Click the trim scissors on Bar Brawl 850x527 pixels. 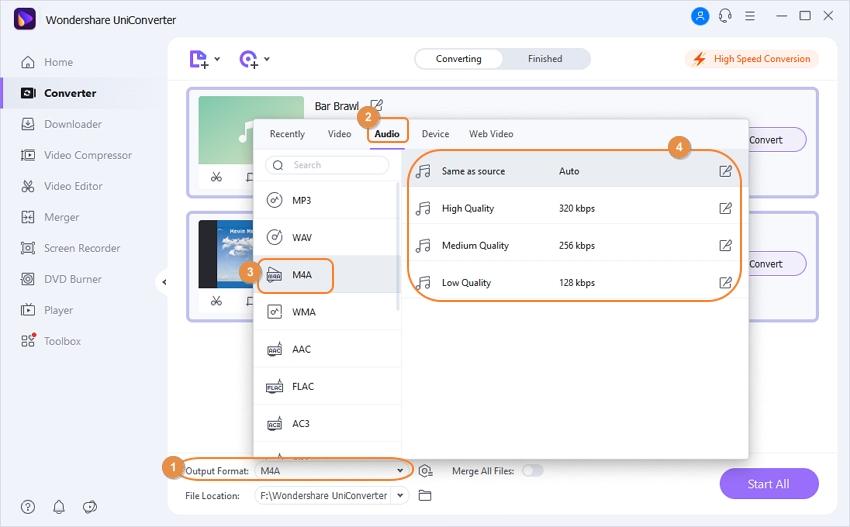[x=216, y=177]
